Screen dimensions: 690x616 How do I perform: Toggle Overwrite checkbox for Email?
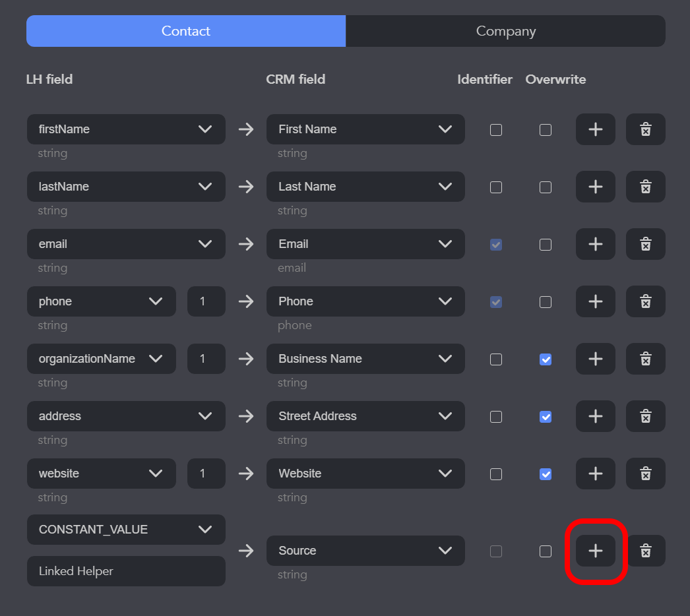click(x=546, y=245)
